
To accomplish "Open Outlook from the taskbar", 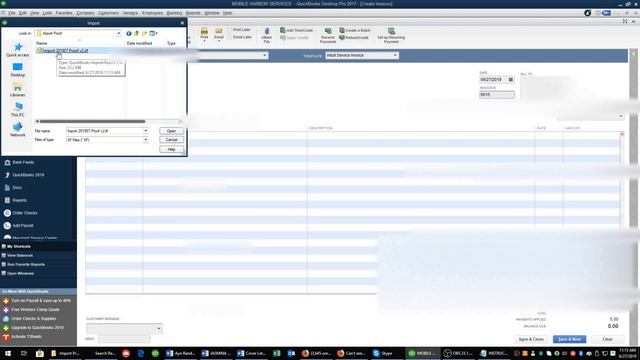I will [291, 353].
